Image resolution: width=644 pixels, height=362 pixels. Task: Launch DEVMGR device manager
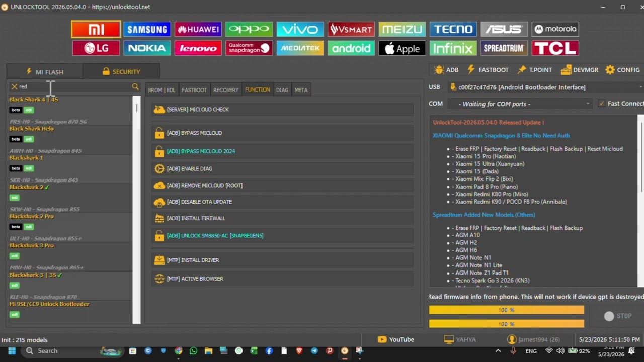tap(580, 70)
